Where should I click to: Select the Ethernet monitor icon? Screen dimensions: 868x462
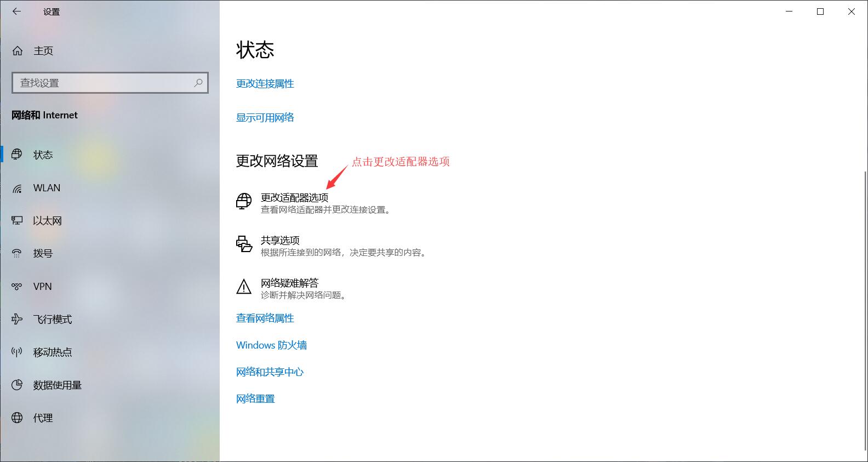point(17,220)
